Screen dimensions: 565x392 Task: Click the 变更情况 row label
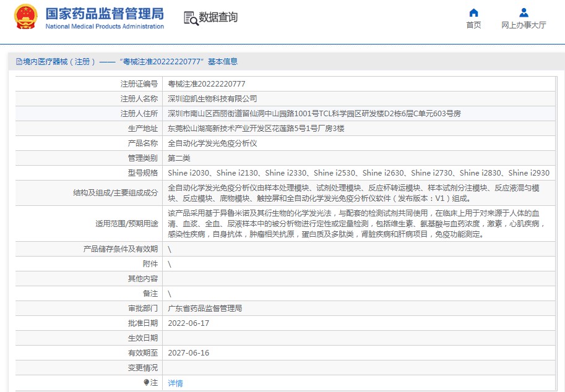(143, 367)
